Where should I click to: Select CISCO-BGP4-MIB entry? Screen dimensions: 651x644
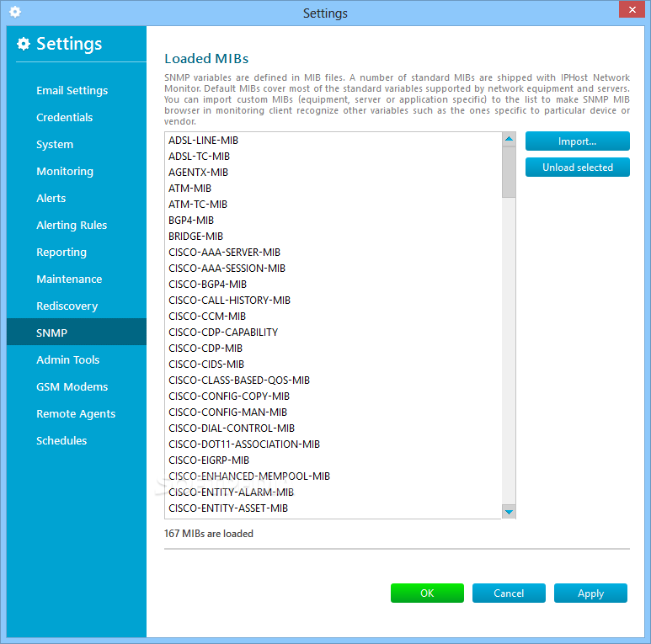point(333,285)
